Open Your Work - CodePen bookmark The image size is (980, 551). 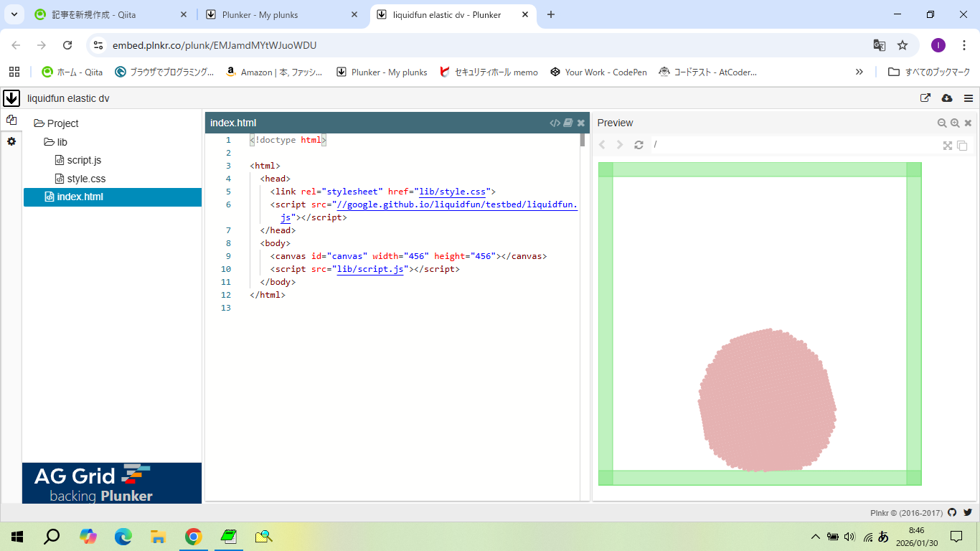598,72
